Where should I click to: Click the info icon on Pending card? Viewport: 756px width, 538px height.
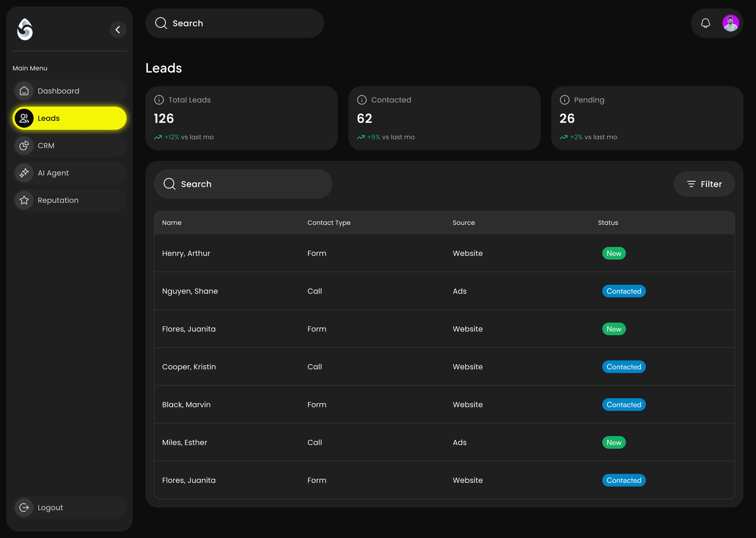(x=564, y=99)
